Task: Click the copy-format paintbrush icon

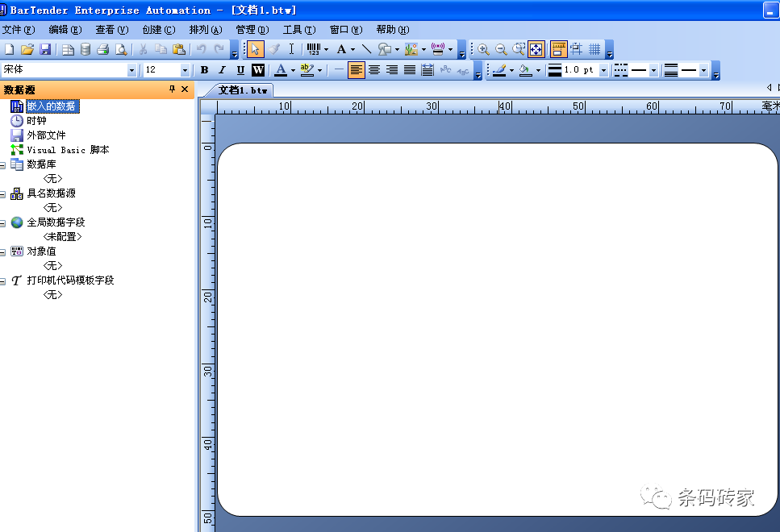Action: [x=273, y=49]
